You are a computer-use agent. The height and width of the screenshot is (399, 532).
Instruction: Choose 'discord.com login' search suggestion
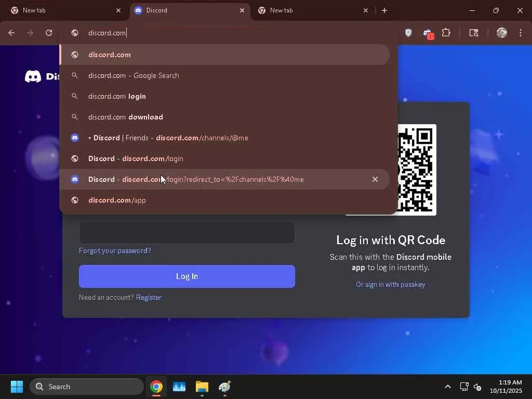[x=224, y=96]
